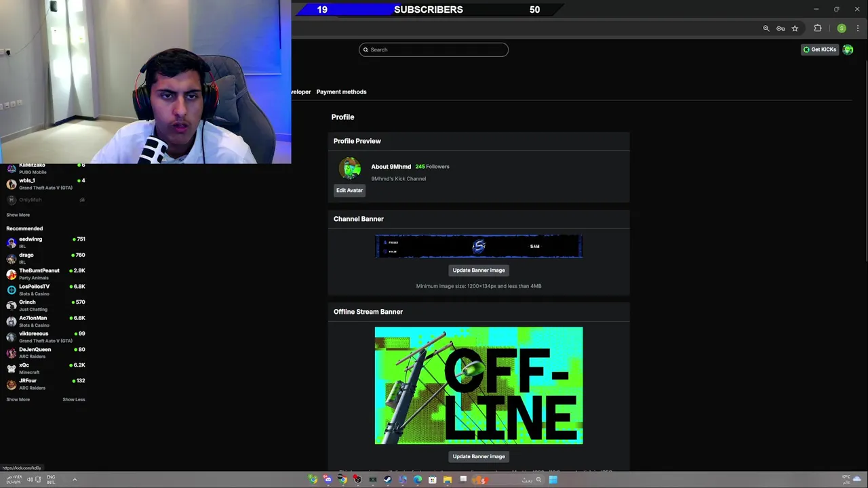Image resolution: width=868 pixels, height=488 pixels.
Task: Open Ac7ionMan's avatar icon
Action: click(x=12, y=321)
